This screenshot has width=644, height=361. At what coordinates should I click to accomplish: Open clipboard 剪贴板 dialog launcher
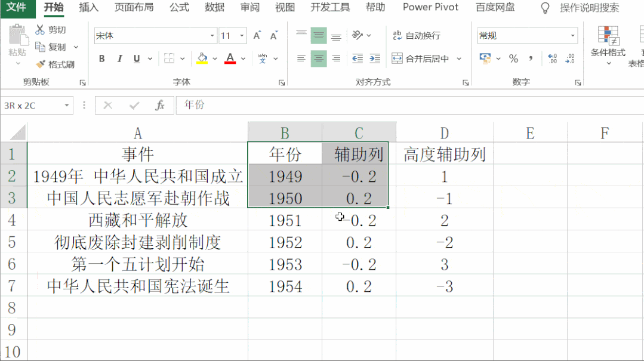(x=82, y=83)
